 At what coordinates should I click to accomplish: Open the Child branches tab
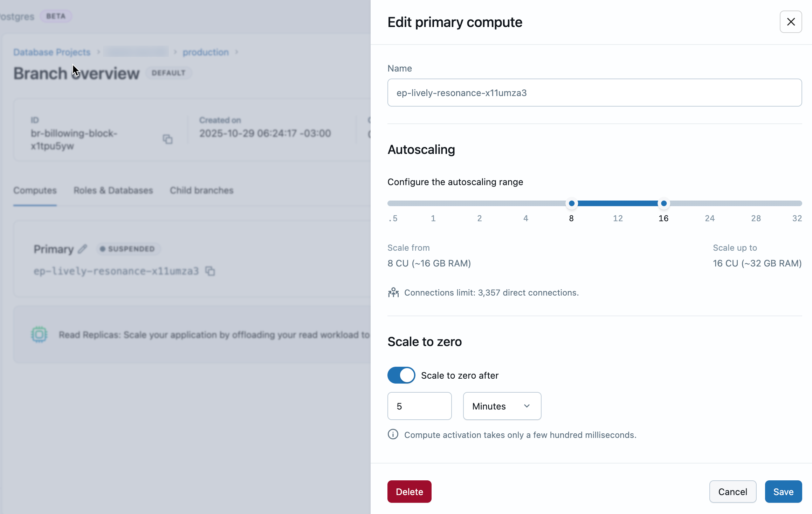[x=201, y=190]
